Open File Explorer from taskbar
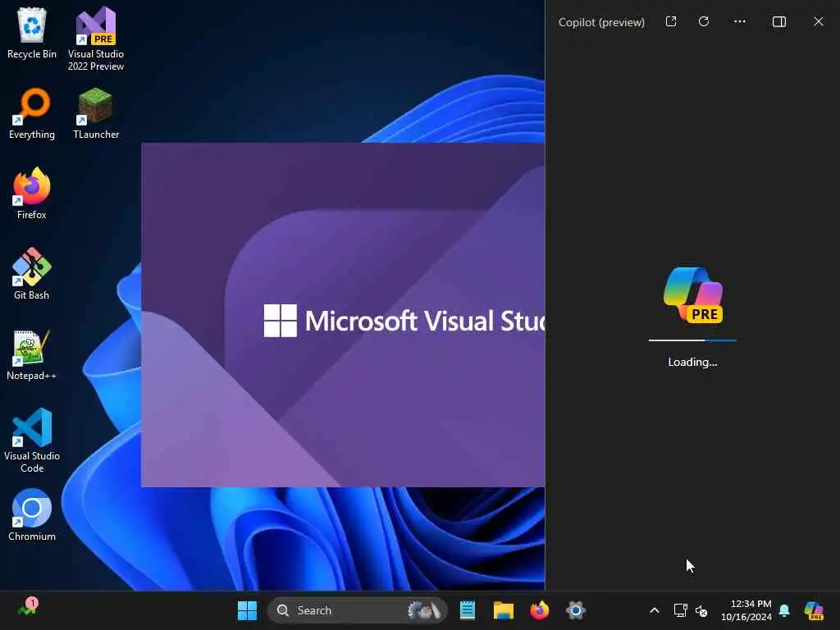This screenshot has width=840, height=630. [x=504, y=610]
